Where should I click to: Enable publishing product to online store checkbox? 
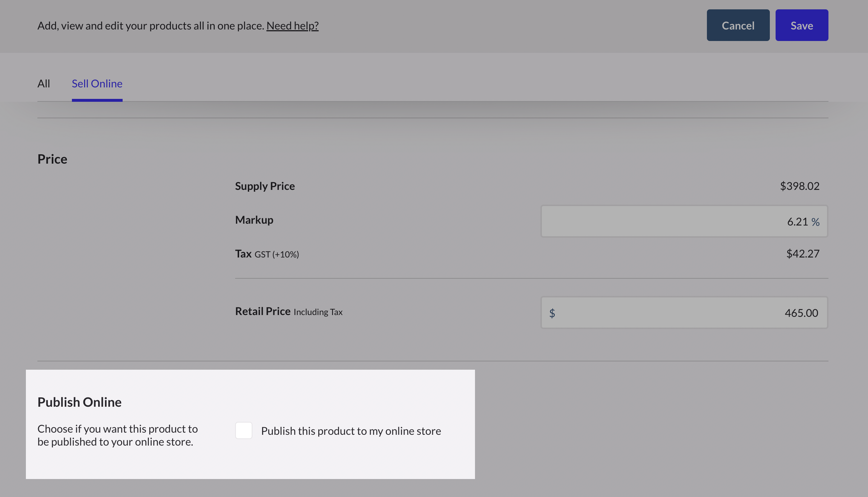coord(243,430)
